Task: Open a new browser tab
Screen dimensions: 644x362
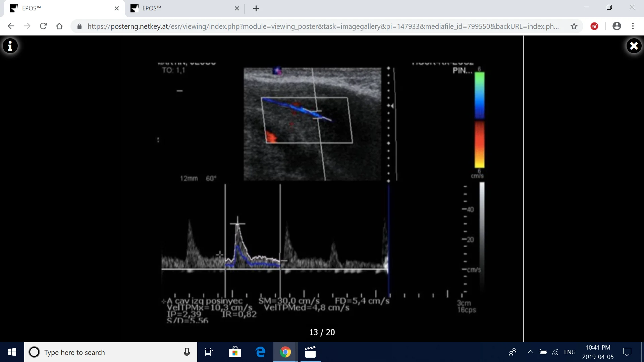Action: tap(256, 8)
